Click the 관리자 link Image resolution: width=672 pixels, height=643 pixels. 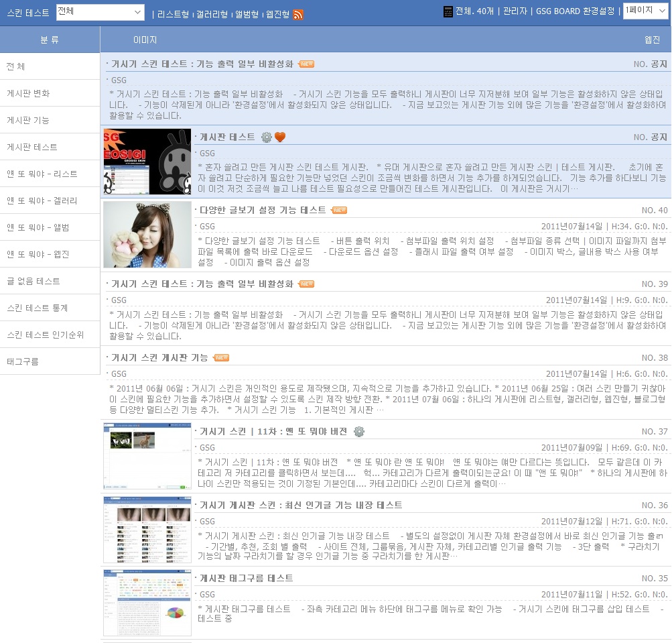coord(515,11)
